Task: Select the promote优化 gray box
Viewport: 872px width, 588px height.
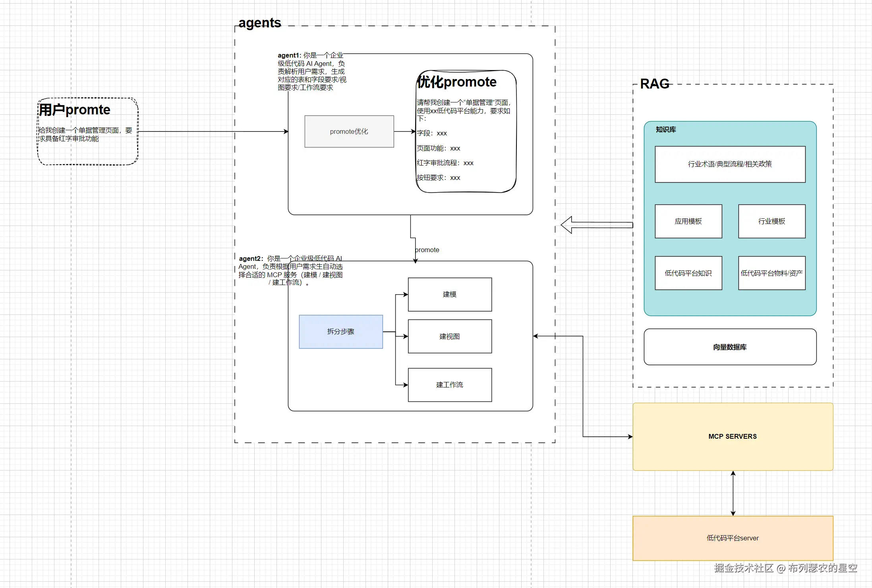Action: pos(349,131)
